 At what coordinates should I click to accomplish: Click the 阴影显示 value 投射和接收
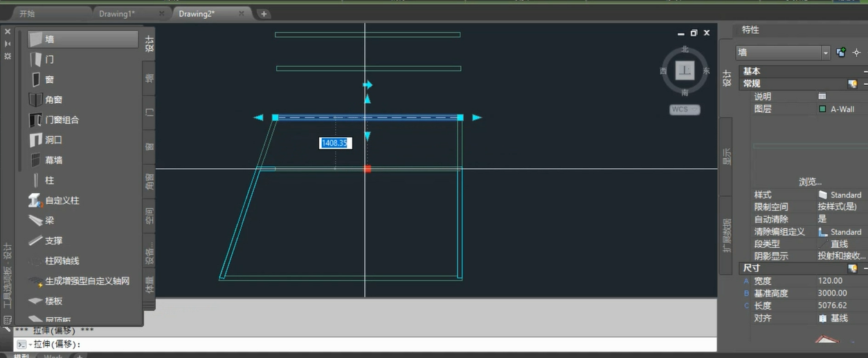[842, 256]
